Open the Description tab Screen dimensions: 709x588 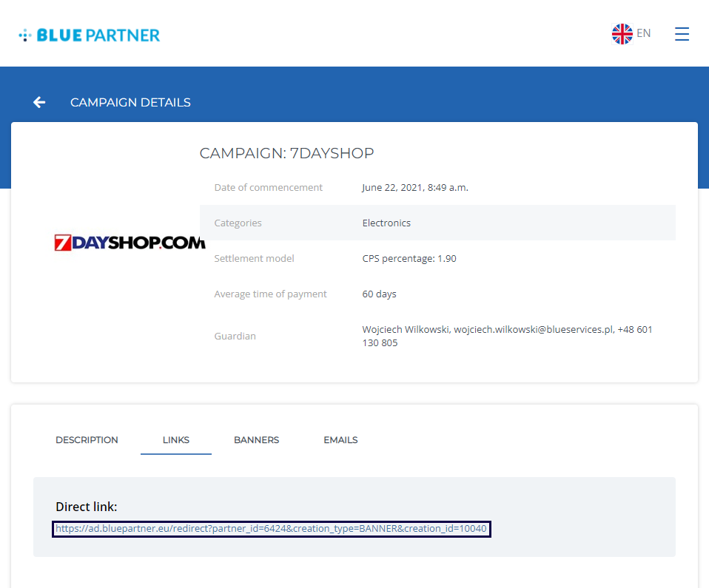[87, 439]
